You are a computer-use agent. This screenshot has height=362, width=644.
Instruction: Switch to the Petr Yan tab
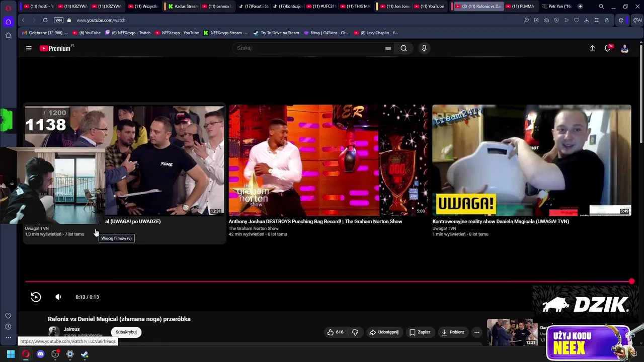pyautogui.click(x=556, y=7)
